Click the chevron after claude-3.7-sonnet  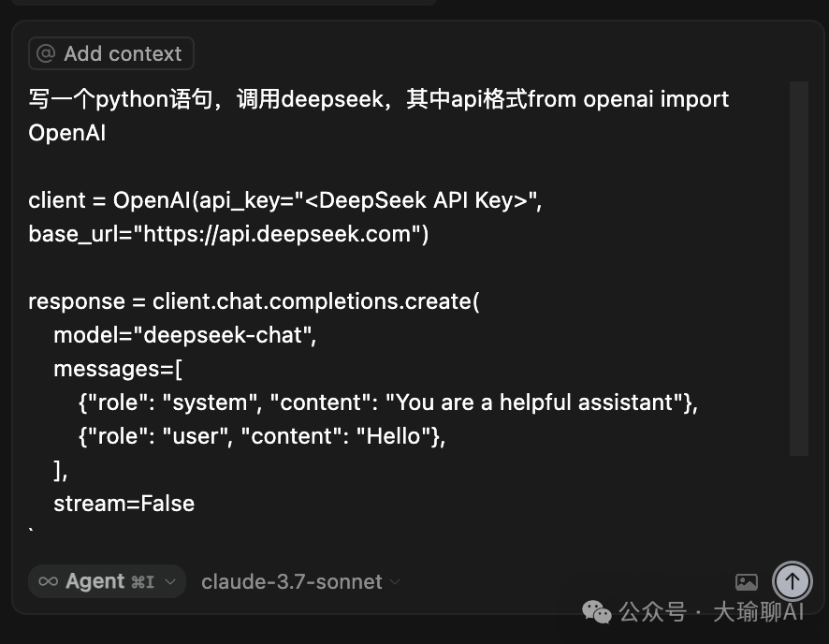[x=395, y=582]
